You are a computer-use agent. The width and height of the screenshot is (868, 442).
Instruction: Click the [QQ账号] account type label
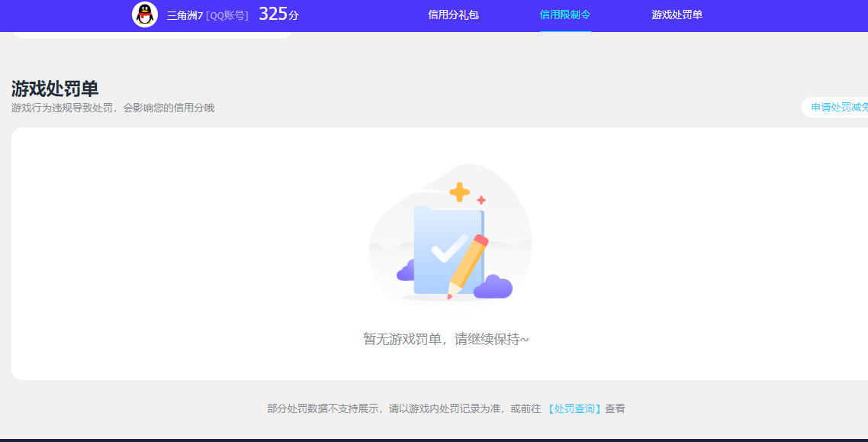click(x=229, y=15)
